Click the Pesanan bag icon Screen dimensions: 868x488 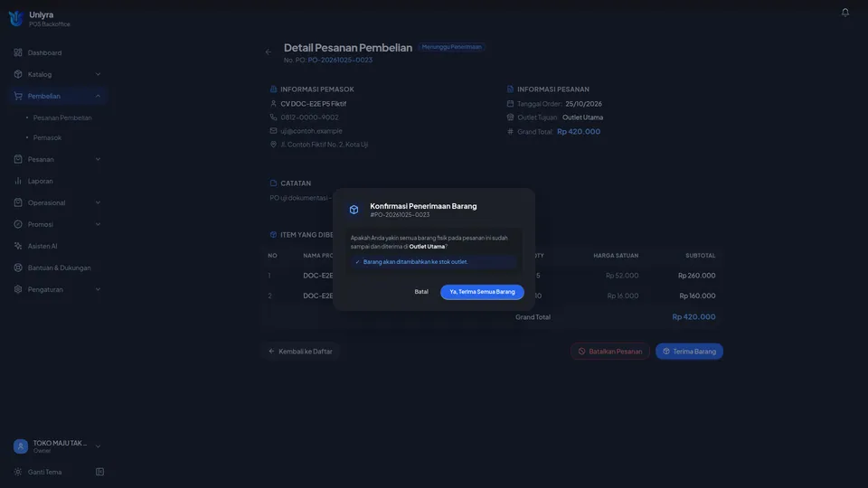point(18,159)
